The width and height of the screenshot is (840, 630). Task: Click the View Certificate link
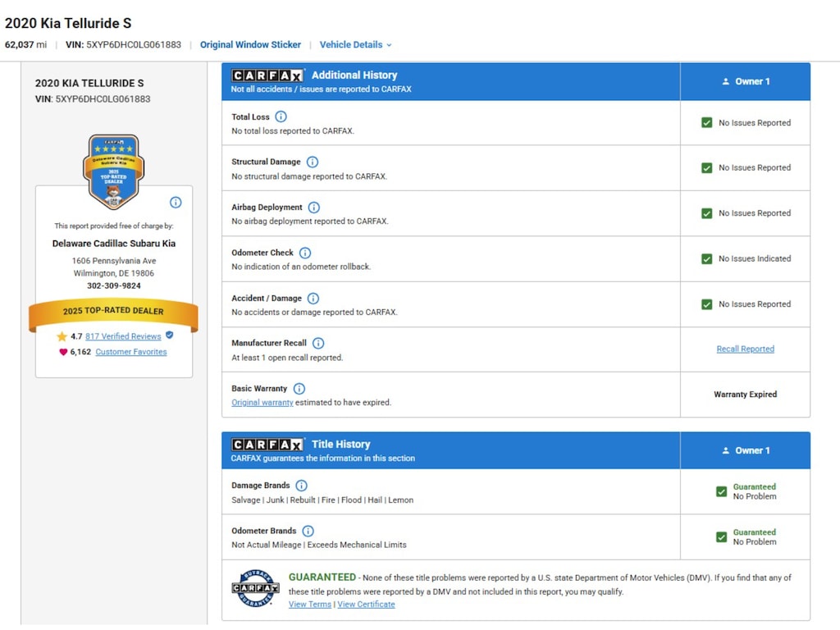coord(366,605)
